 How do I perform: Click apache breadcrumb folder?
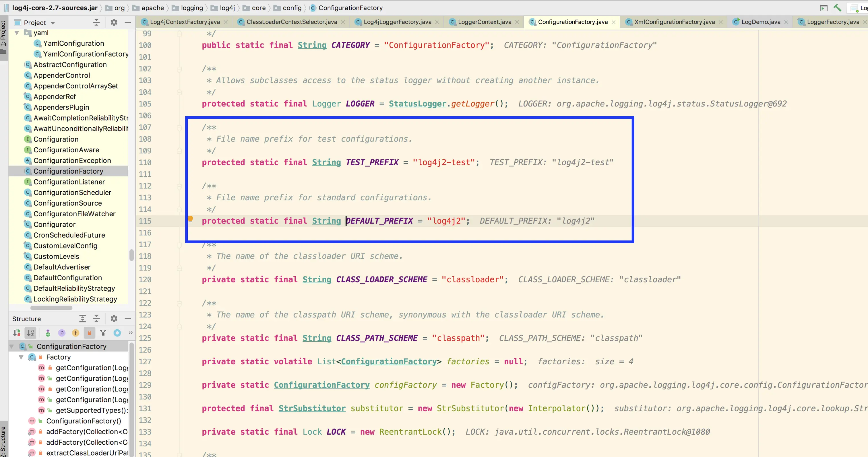[x=148, y=8]
